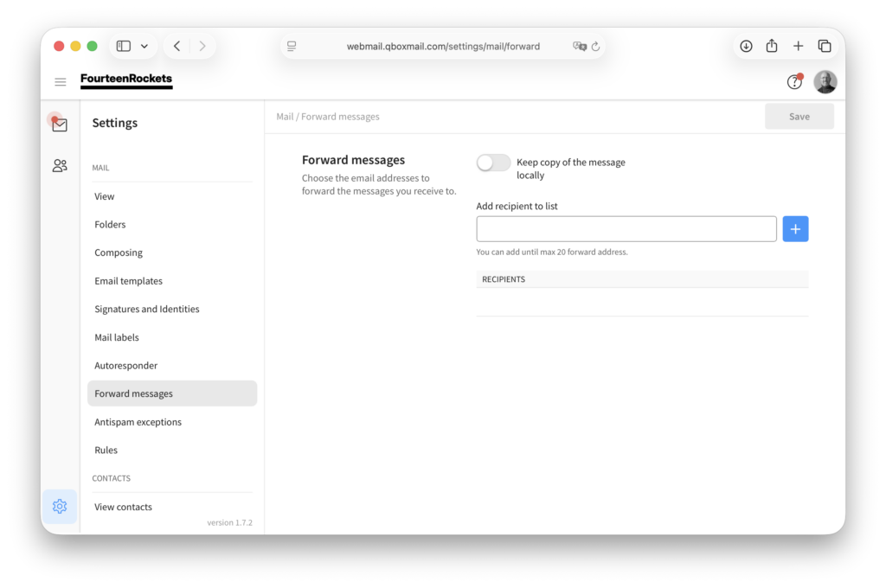
Task: Open Folders settings
Action: 172,224
